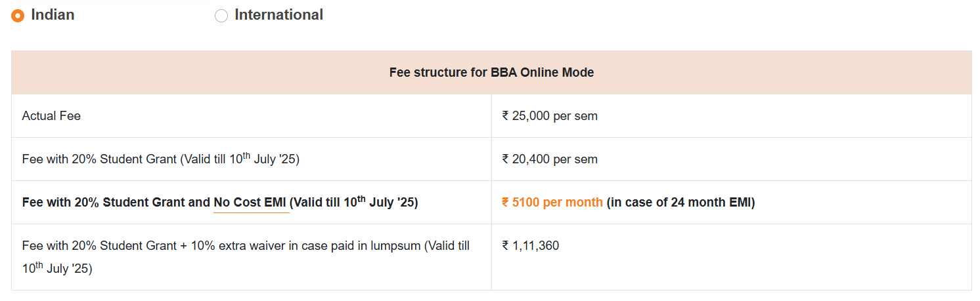Open the No Cost EMI link
The height and width of the screenshot is (301, 980).
pos(250,203)
